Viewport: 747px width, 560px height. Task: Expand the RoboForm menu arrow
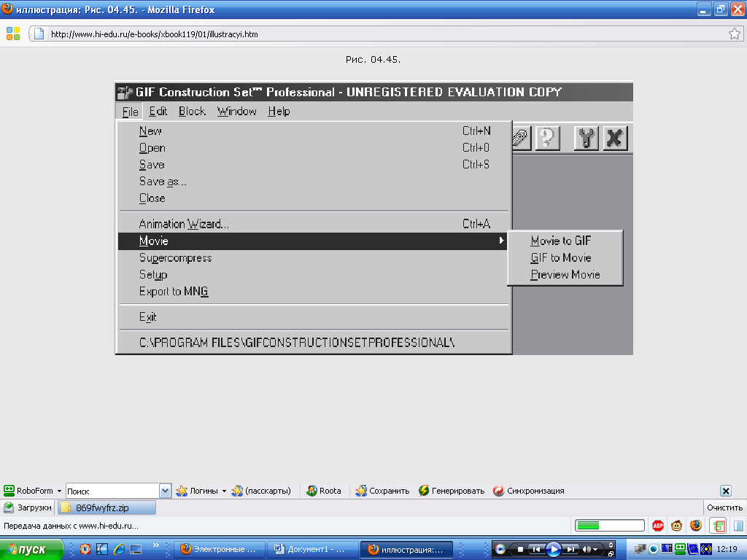(x=59, y=491)
